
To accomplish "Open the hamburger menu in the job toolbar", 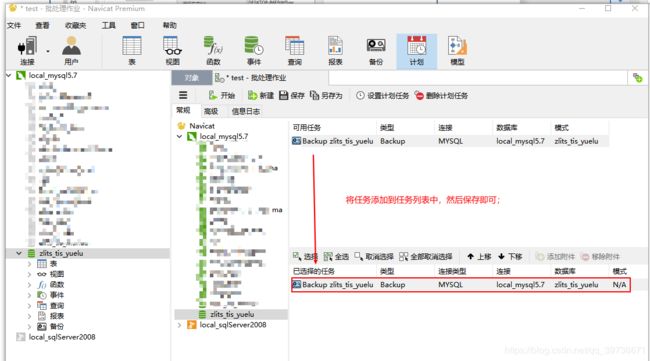I will pos(183,95).
